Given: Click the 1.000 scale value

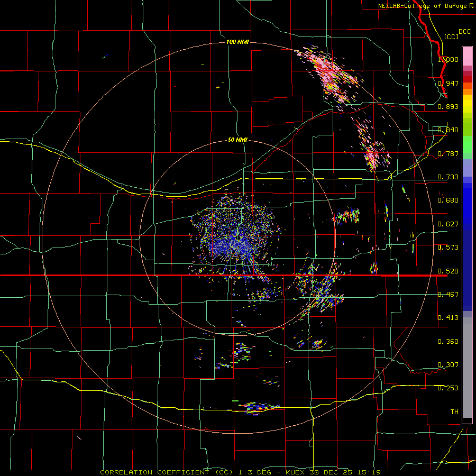Looking at the screenshot, I should tap(448, 59).
